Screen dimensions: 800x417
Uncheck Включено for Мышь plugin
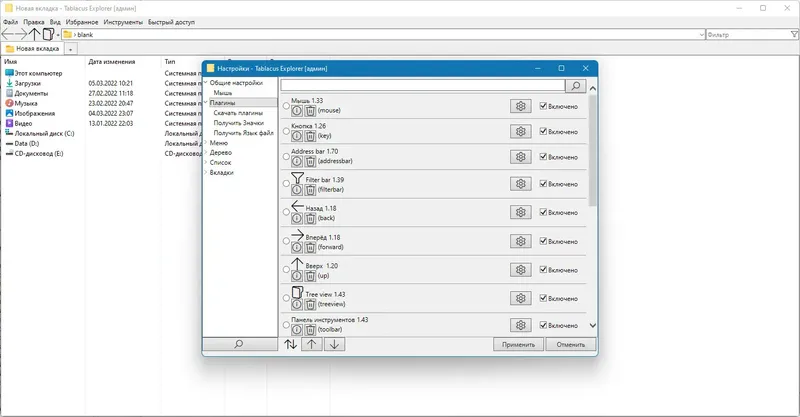pos(543,106)
